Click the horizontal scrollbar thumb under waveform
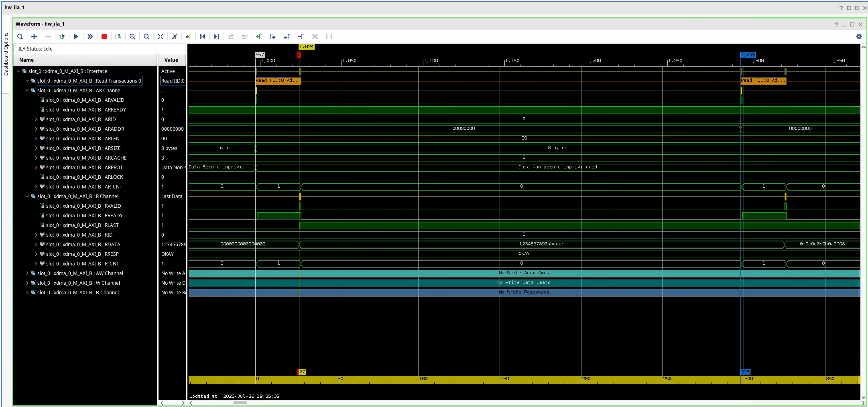 (x=240, y=403)
